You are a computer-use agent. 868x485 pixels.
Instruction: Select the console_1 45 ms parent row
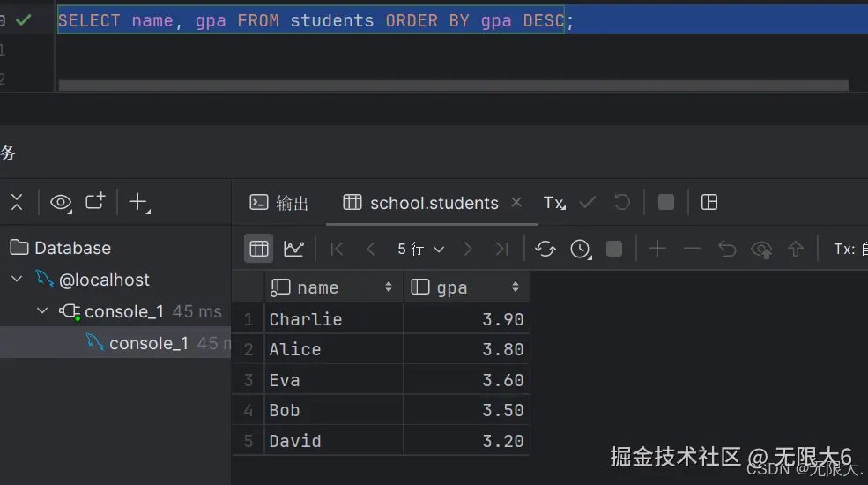[141, 311]
